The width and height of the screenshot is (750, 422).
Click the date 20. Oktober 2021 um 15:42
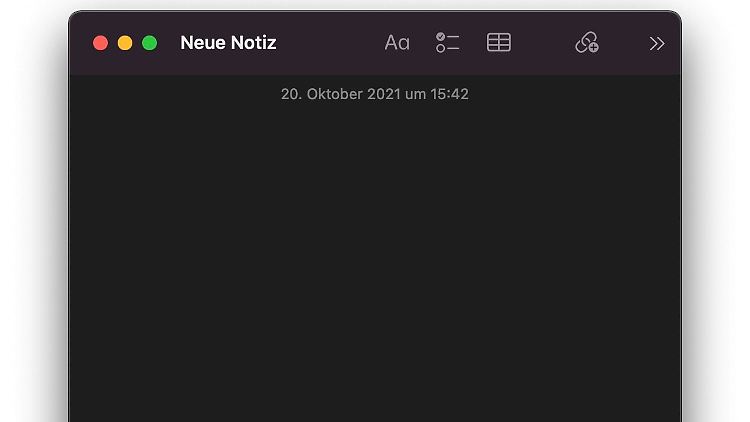[374, 94]
